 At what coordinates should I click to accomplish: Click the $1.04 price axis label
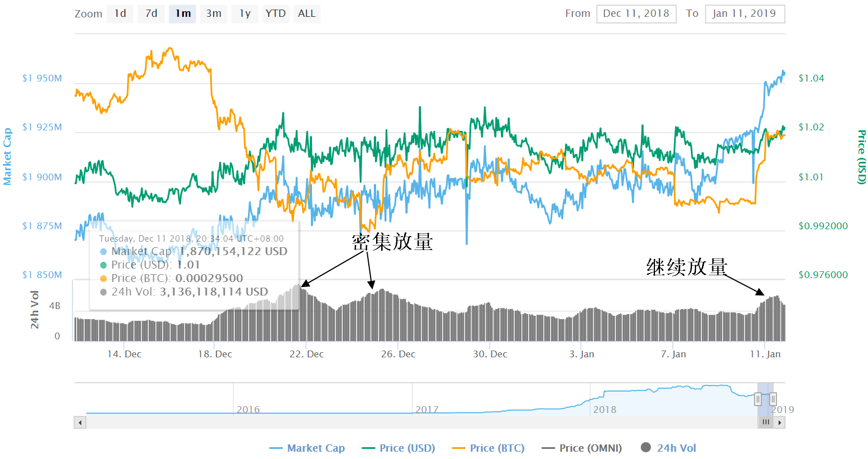[811, 78]
